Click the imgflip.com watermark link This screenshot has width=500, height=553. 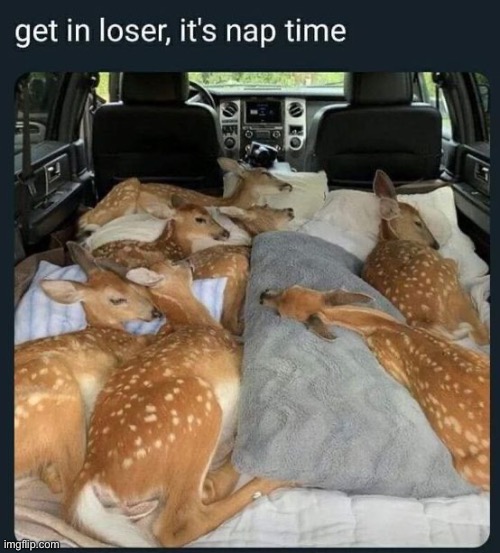click(30, 544)
